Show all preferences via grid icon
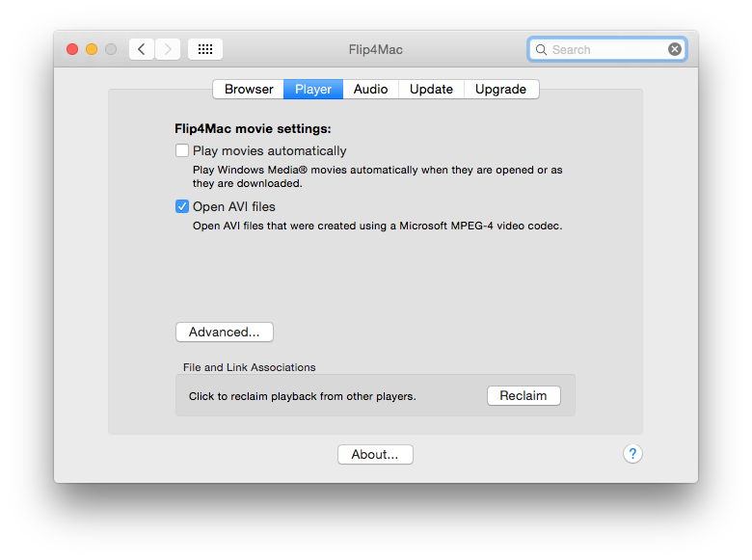The height and width of the screenshot is (560, 752). (205, 49)
